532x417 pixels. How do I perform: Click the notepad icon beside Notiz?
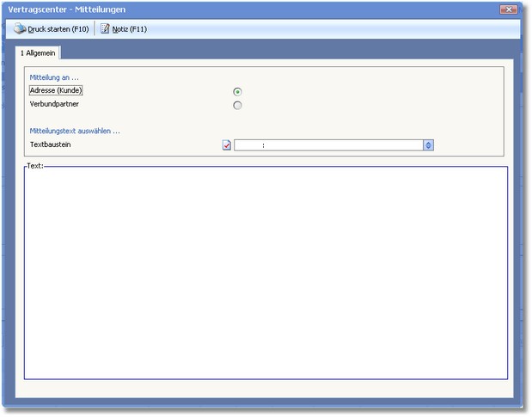(105, 29)
